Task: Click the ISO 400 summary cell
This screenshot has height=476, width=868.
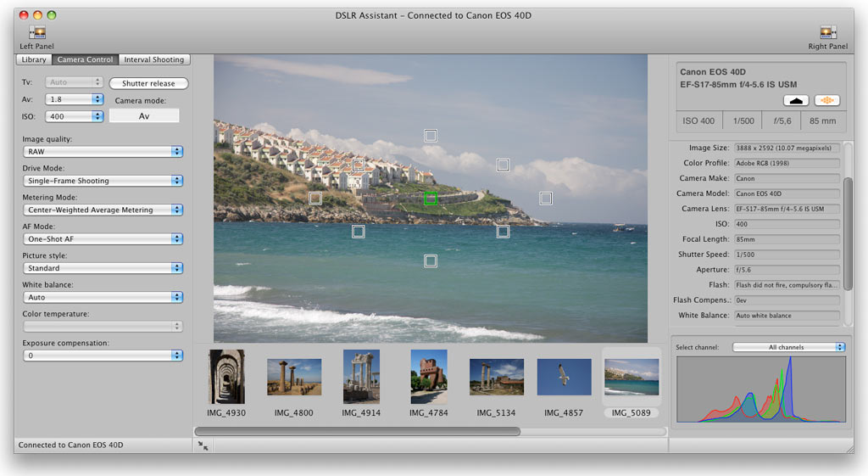Action: pyautogui.click(x=698, y=120)
